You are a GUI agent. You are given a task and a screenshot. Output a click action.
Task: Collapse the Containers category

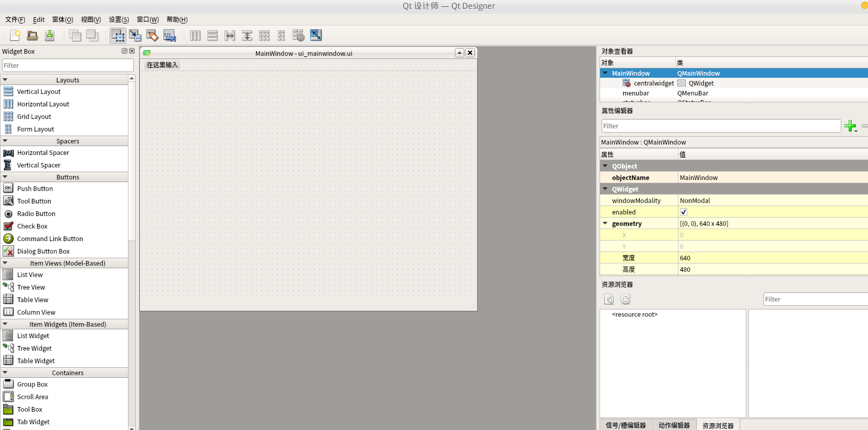coord(5,373)
